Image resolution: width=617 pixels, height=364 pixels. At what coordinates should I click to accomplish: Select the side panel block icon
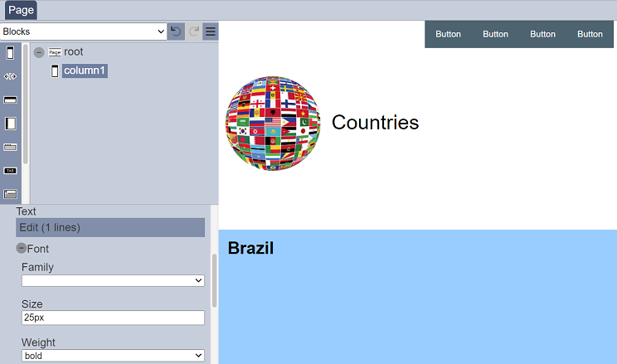click(10, 124)
